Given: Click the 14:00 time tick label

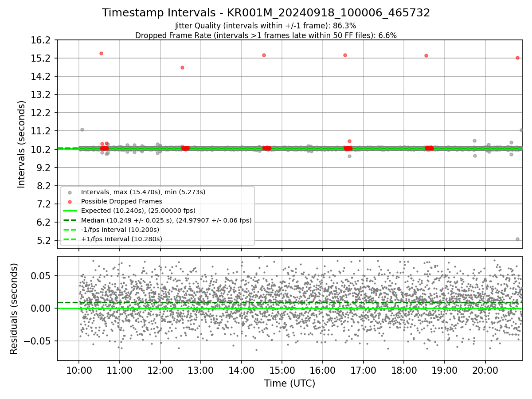Looking at the screenshot, I should [241, 370].
